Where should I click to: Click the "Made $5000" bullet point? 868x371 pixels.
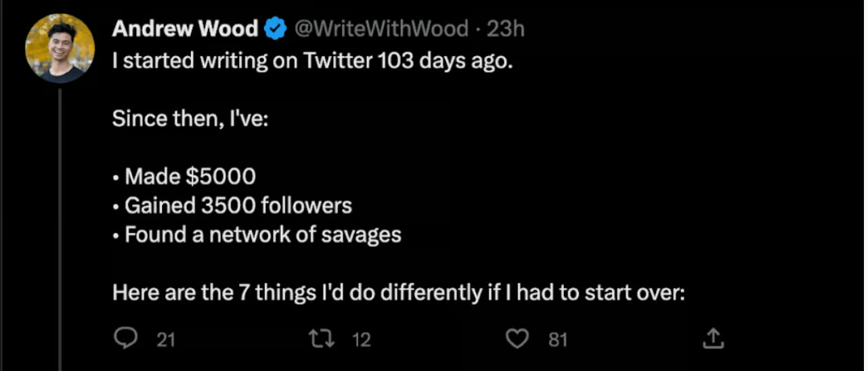[x=189, y=177]
